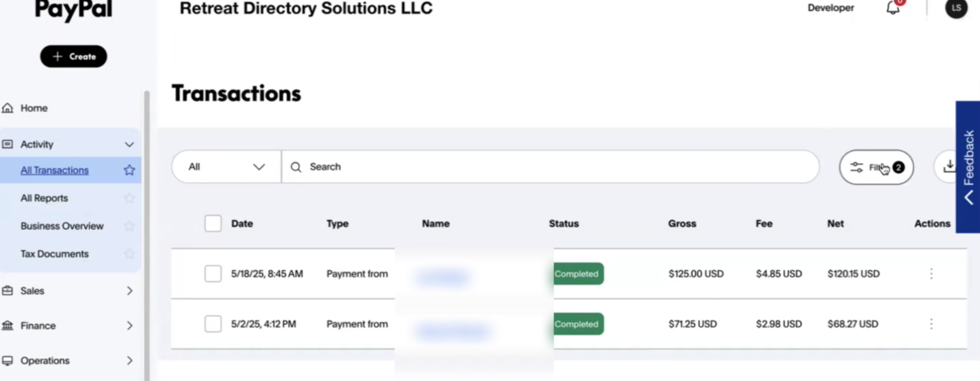Viewport: 980px width, 381px height.
Task: Open the Feedback side panel
Action: click(968, 167)
